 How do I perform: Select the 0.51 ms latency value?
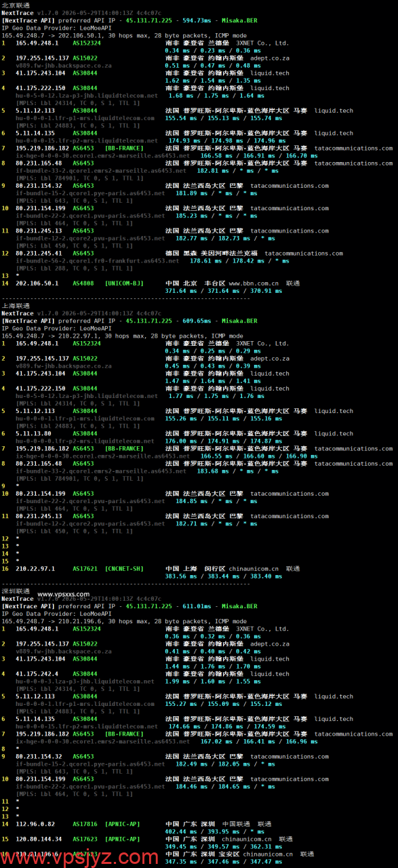pyautogui.click(x=178, y=66)
